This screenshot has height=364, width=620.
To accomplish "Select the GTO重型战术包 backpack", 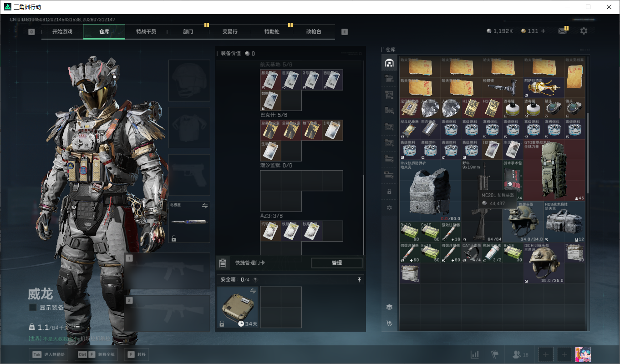I will [554, 170].
